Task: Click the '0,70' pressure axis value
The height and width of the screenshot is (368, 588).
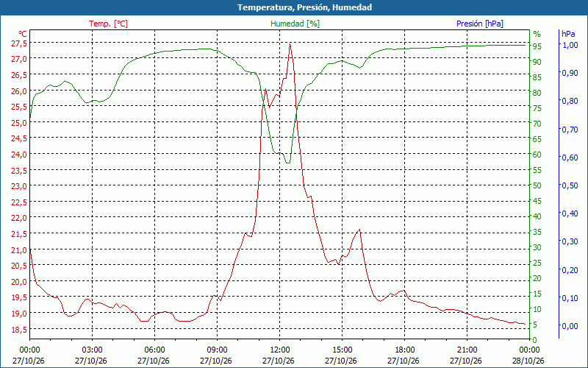Action: click(x=570, y=130)
